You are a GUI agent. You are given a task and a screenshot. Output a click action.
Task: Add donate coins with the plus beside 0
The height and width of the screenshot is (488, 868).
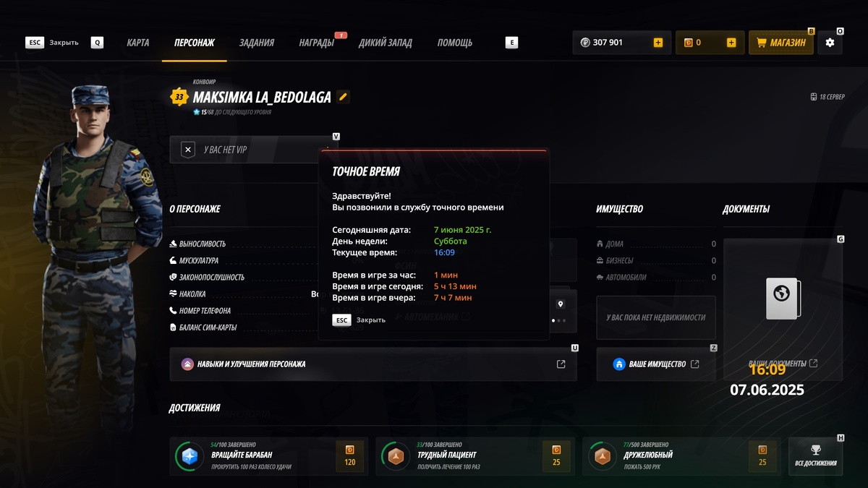[x=731, y=43]
